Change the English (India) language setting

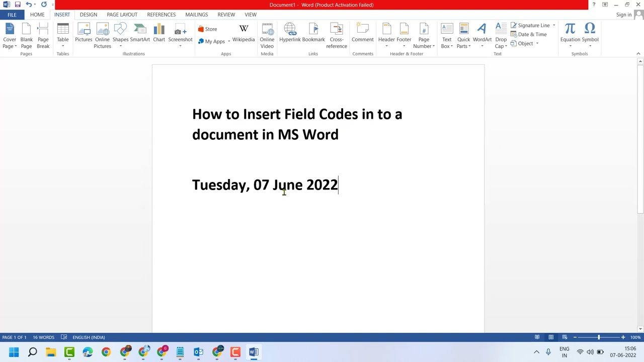tap(89, 337)
